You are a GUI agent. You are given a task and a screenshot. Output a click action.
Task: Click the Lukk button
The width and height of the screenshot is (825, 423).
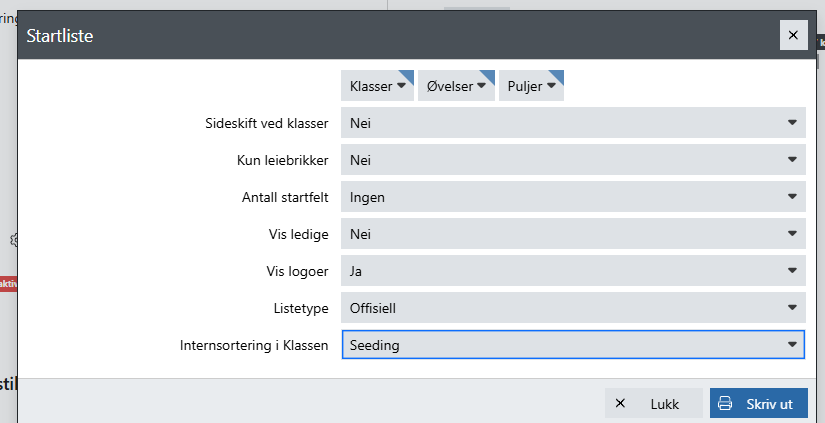click(653, 404)
